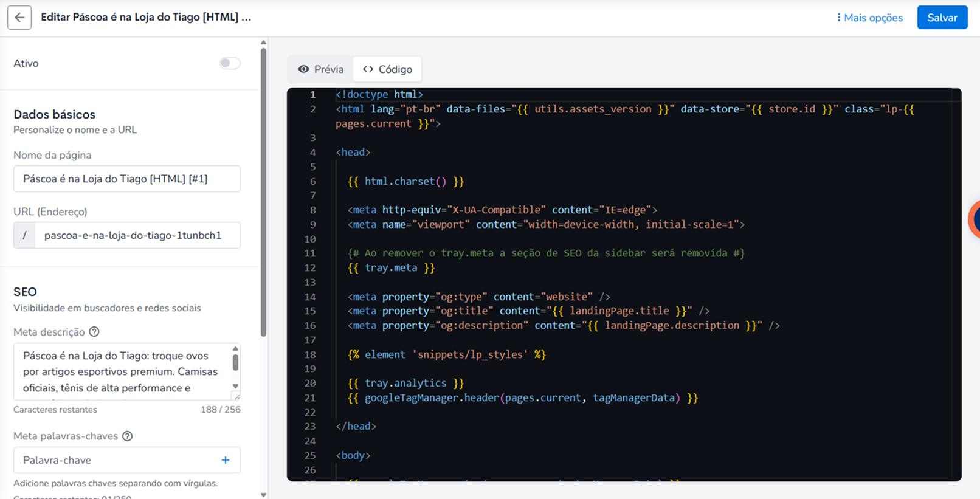Click the 188 / 256 character counter
Screen dimensions: 980x499
click(221, 410)
